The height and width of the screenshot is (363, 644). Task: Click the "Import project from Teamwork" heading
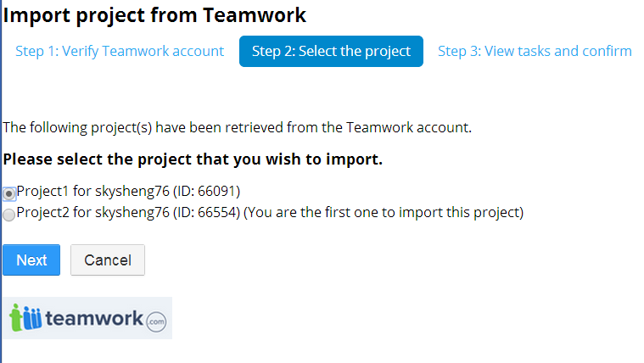click(x=155, y=14)
